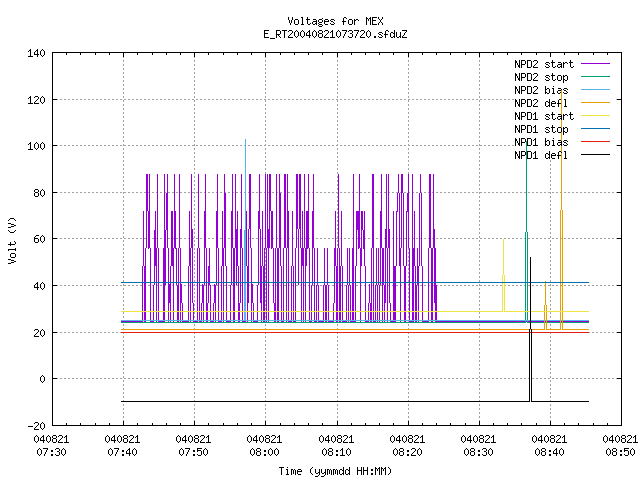
Task: Click the y-axis tick value 80
Action: (39, 193)
